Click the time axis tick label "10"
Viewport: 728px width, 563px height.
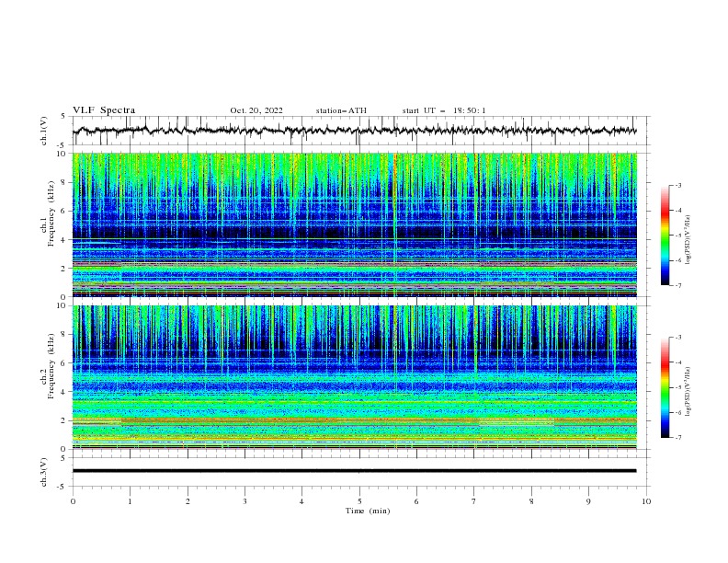(646, 501)
